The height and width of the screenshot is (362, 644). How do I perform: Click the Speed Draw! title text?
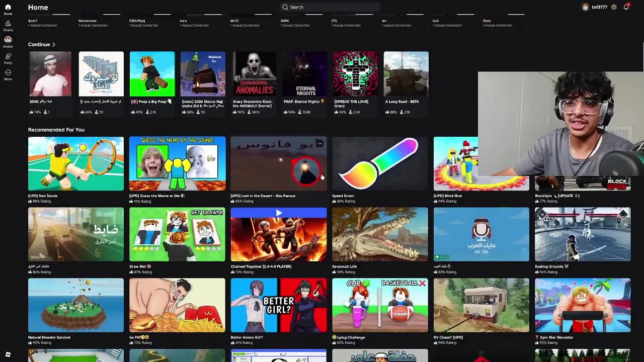(343, 196)
